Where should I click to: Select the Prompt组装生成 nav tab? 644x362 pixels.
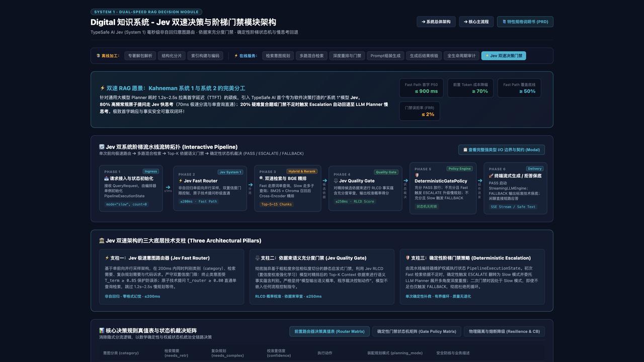pos(385,56)
